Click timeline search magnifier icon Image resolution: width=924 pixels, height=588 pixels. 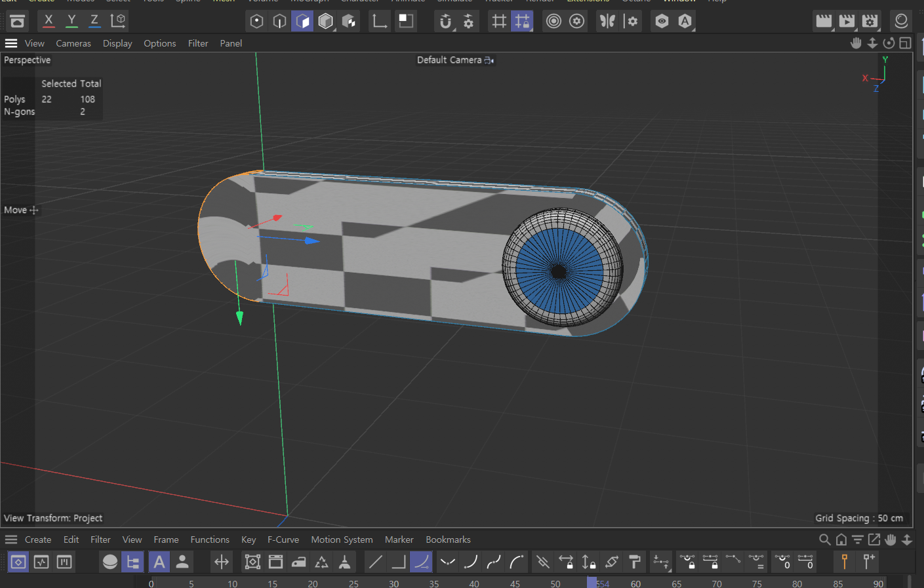[x=825, y=539]
